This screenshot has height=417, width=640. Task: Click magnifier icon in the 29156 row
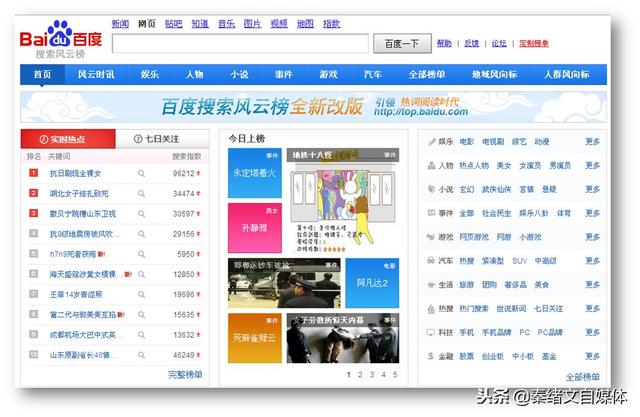pyautogui.click(x=141, y=234)
